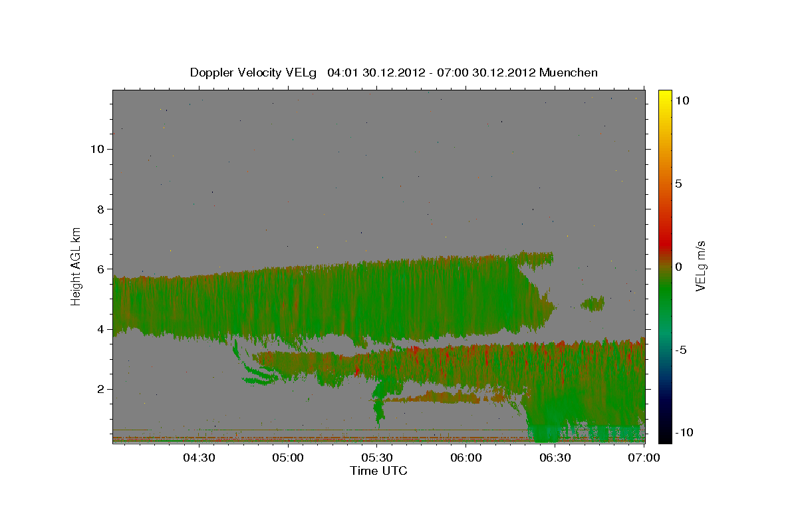Click the 'Muenchen' station name in the title
This screenshot has width=798, height=532.
click(569, 72)
